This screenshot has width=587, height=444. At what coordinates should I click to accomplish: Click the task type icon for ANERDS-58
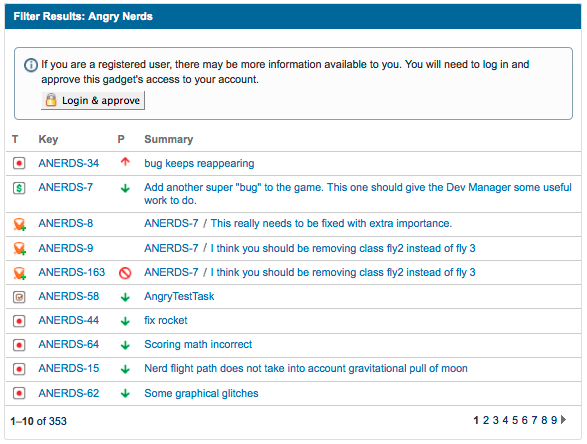pyautogui.click(x=19, y=297)
